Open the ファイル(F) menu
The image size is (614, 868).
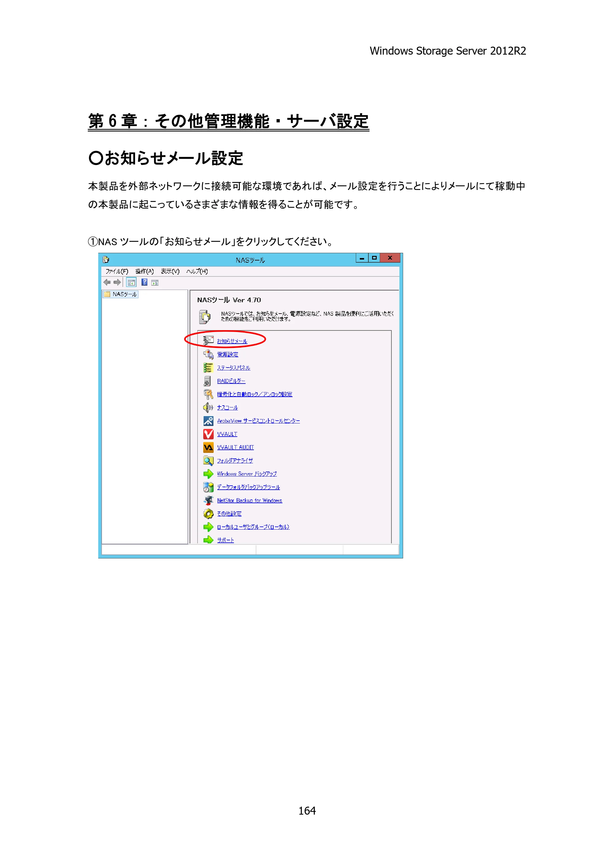[x=117, y=271]
